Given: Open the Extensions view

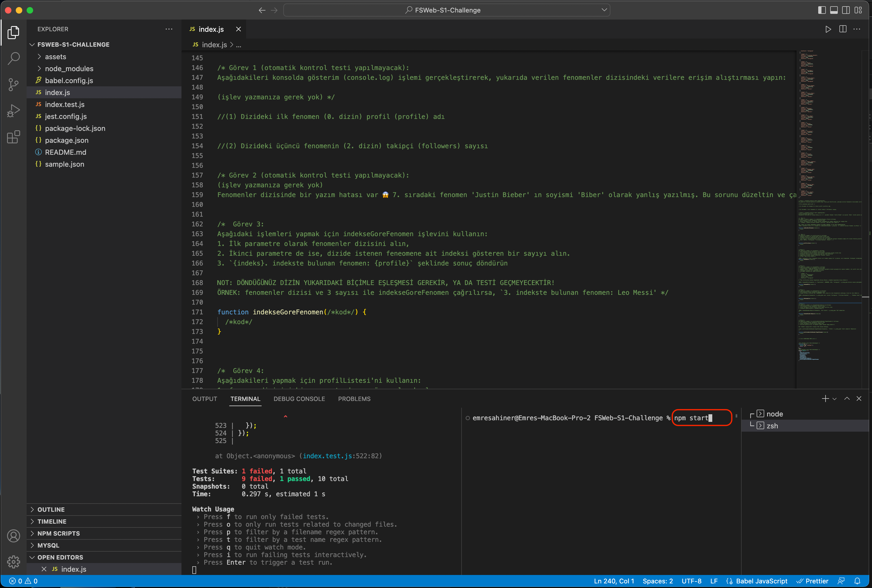Looking at the screenshot, I should coord(14,137).
